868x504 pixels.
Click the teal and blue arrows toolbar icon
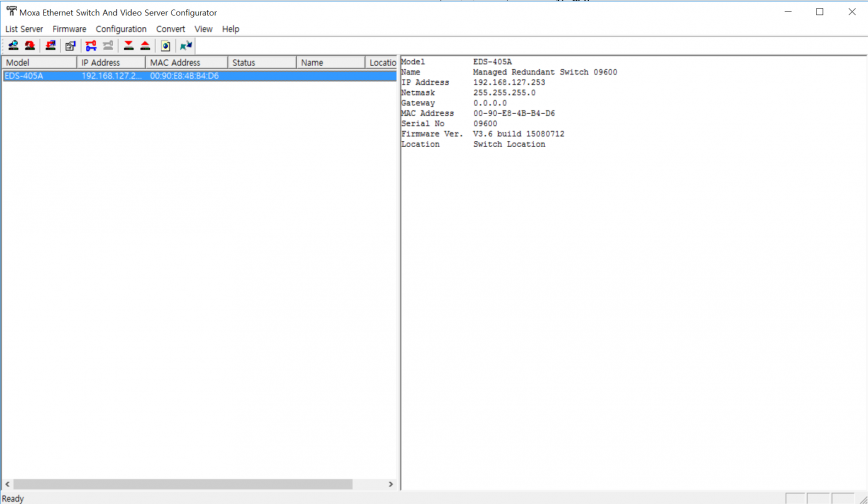click(186, 45)
